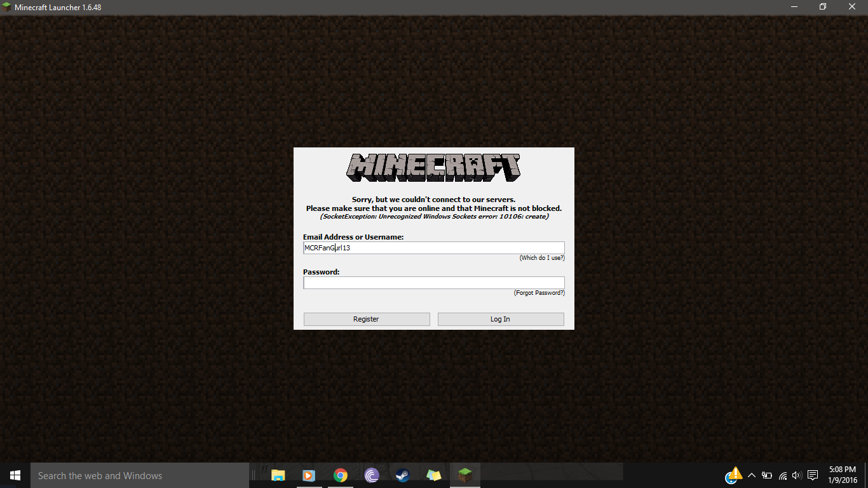Click the volume speaker tray icon
Screen dimensions: 868x488
point(797,475)
